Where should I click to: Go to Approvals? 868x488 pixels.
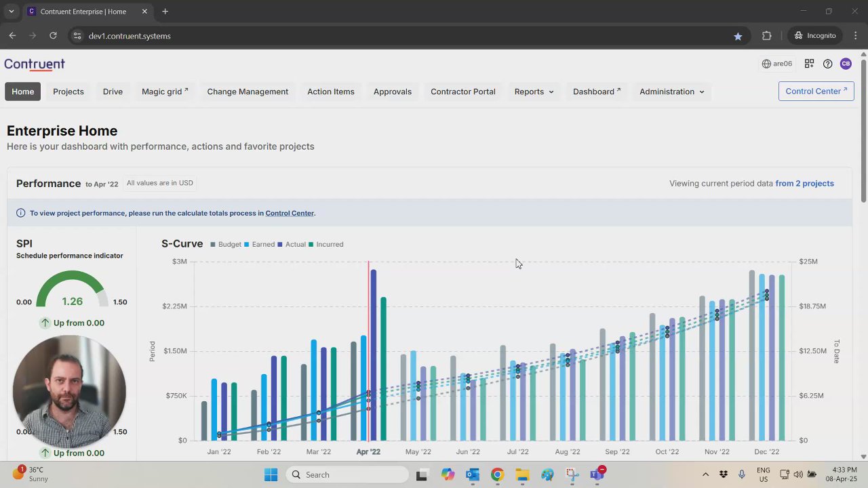pyautogui.click(x=393, y=91)
